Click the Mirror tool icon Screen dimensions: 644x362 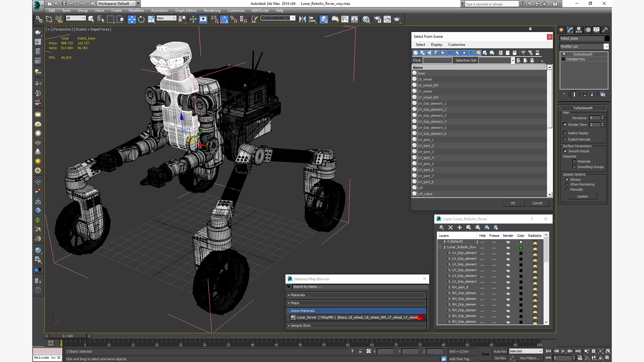point(303,19)
